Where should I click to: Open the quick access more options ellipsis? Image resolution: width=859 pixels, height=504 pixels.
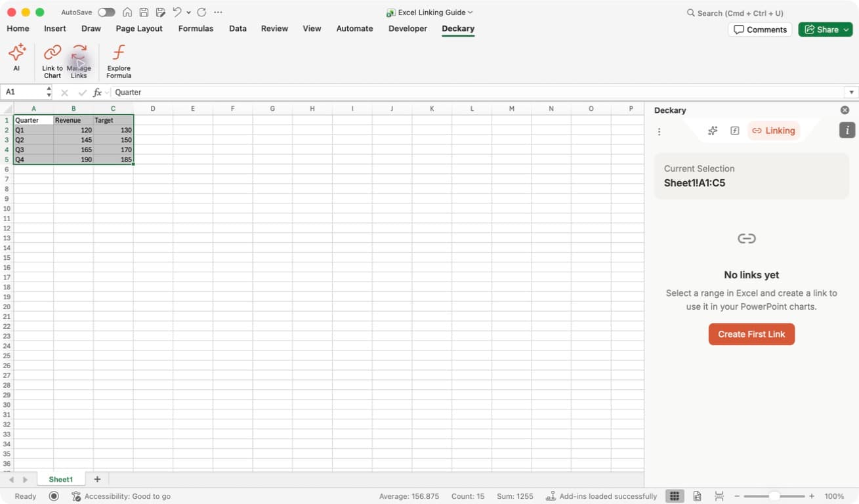(218, 12)
